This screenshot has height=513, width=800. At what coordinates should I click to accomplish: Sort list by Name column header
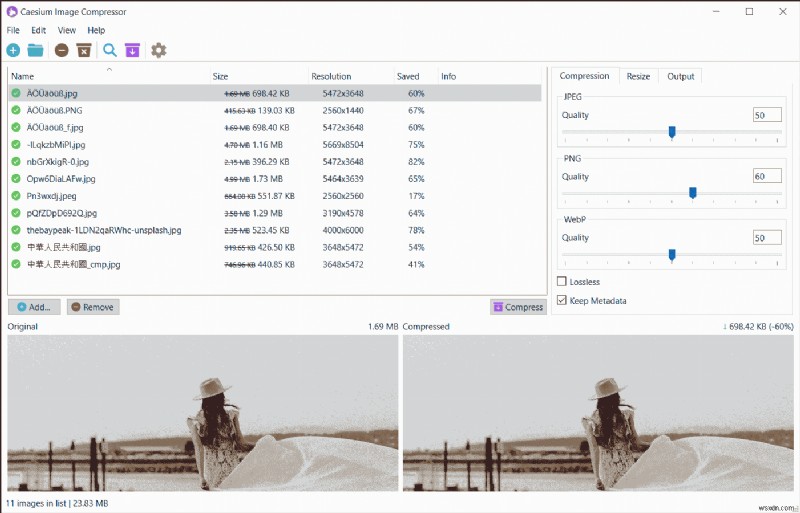109,76
